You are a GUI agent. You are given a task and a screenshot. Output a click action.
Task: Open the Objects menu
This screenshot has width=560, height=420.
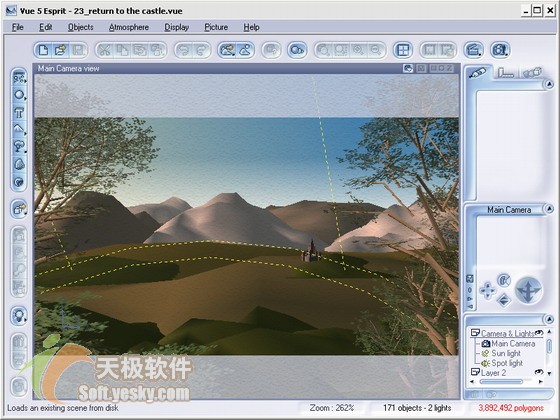(x=81, y=27)
